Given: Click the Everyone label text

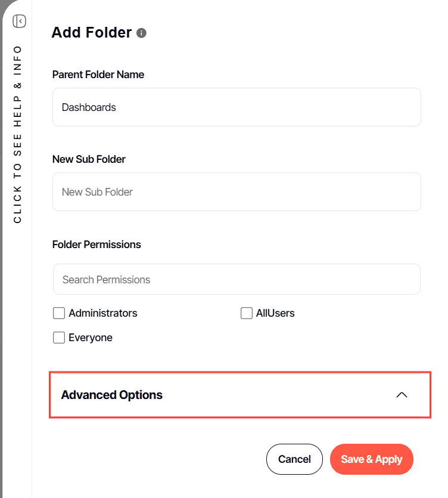Looking at the screenshot, I should point(91,338).
